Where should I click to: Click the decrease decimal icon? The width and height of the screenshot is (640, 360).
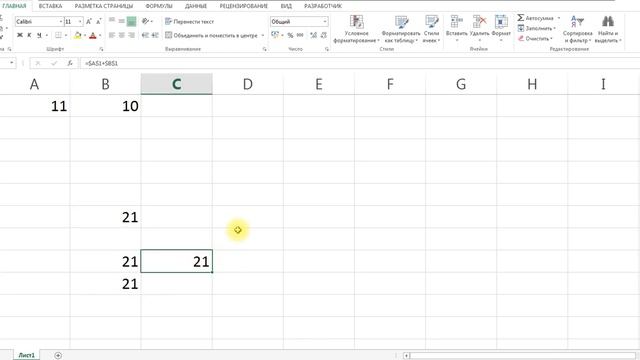324,36
